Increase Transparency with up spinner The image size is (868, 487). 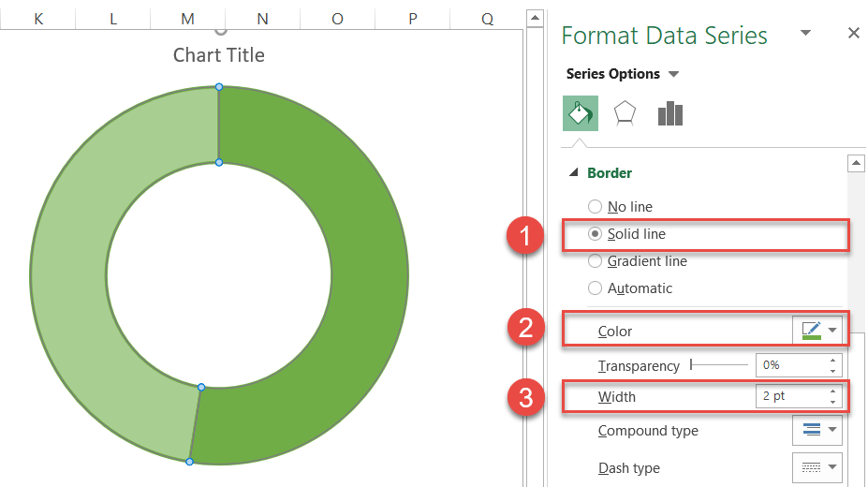[833, 360]
